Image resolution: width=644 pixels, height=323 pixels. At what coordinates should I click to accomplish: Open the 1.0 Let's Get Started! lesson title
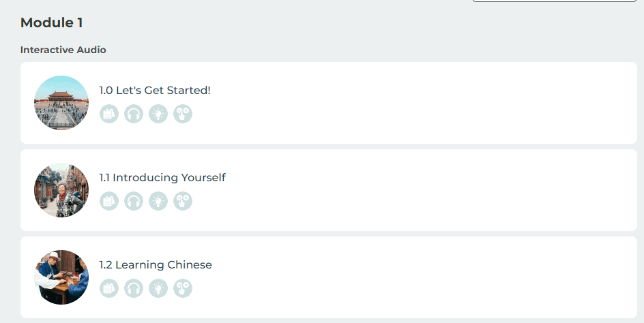(x=155, y=91)
